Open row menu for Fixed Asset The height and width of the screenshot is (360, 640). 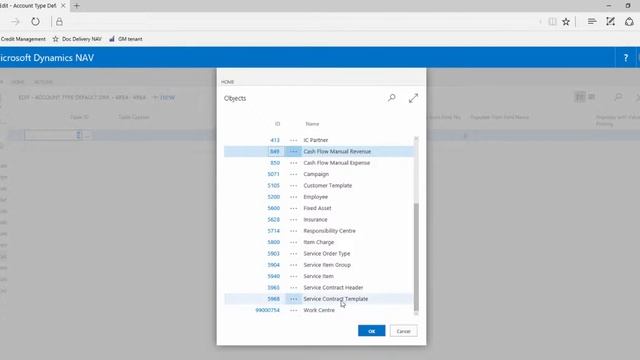(293, 208)
